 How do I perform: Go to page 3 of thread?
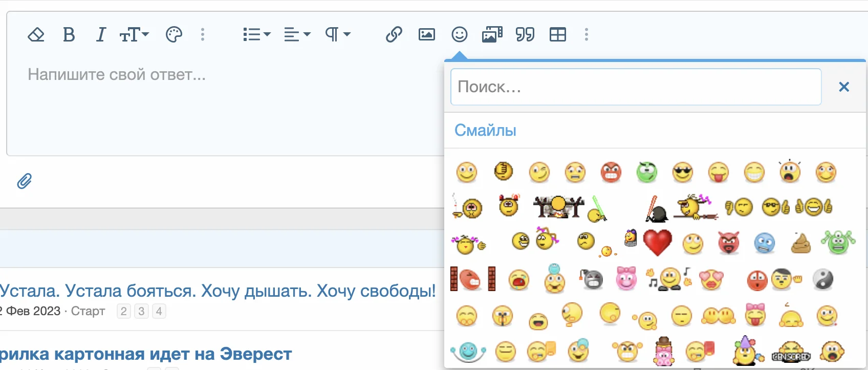pos(141,311)
